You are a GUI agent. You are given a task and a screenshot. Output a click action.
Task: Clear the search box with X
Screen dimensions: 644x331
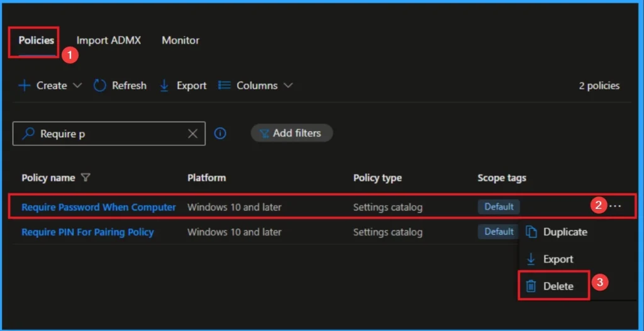pyautogui.click(x=192, y=133)
